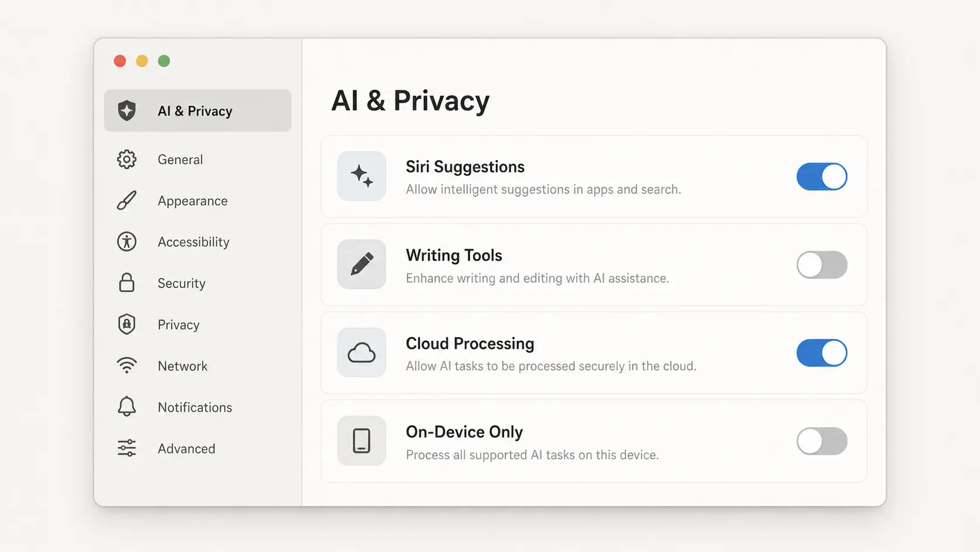
Task: Open the Appearance settings section
Action: coord(192,201)
